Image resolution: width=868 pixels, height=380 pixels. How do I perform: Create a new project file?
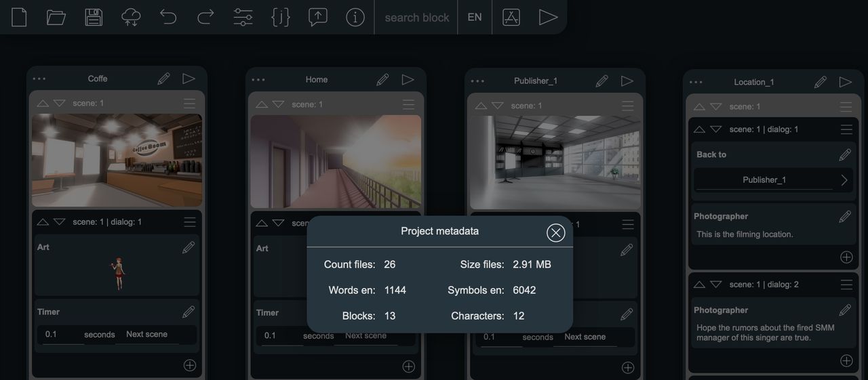pyautogui.click(x=19, y=17)
